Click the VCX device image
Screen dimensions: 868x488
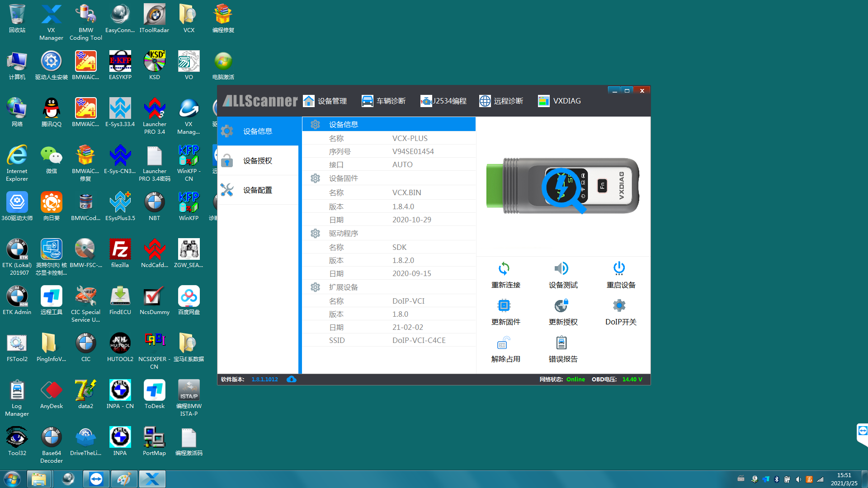[x=563, y=186]
